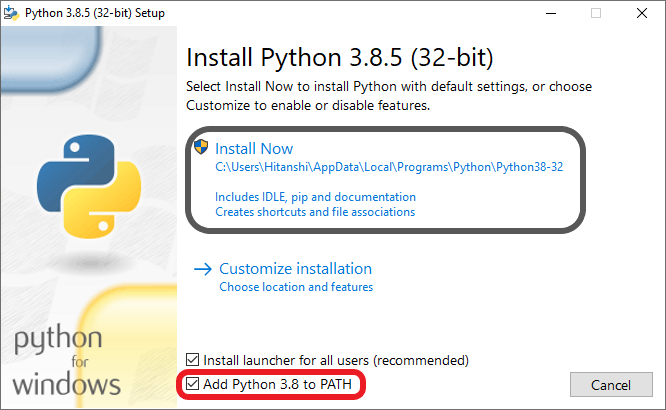Click the window title 'Python 3.8.5 (32-bit) Setup'
The height and width of the screenshot is (410, 666).
click(x=96, y=13)
